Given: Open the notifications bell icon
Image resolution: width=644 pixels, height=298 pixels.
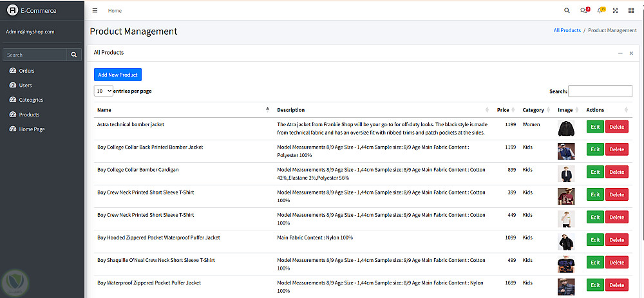Looking at the screenshot, I should [600, 10].
